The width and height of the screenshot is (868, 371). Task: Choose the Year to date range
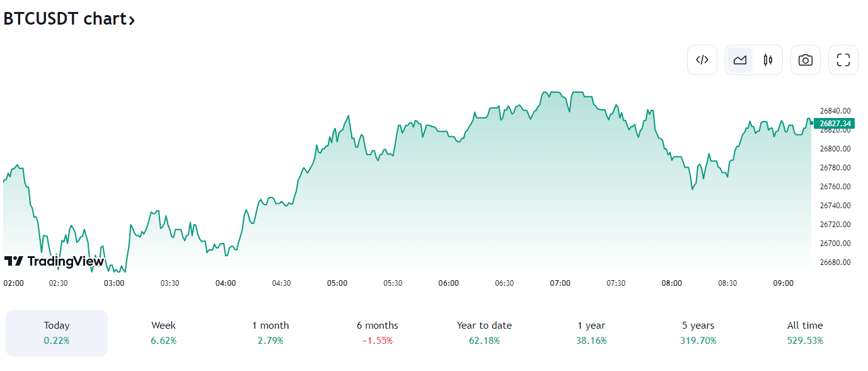[x=484, y=333]
